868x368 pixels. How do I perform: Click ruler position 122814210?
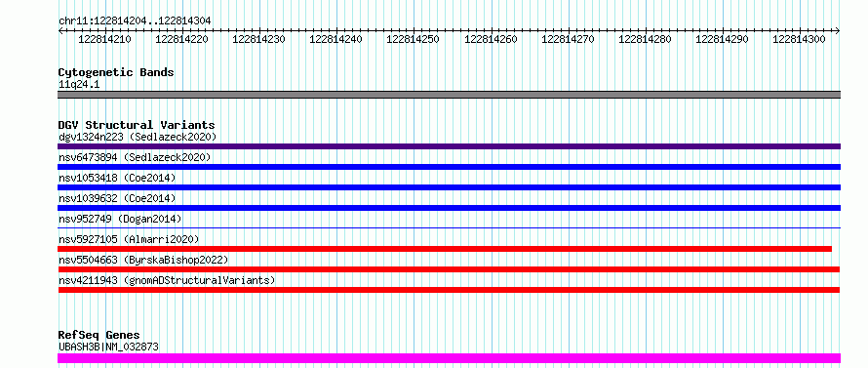tap(105, 39)
